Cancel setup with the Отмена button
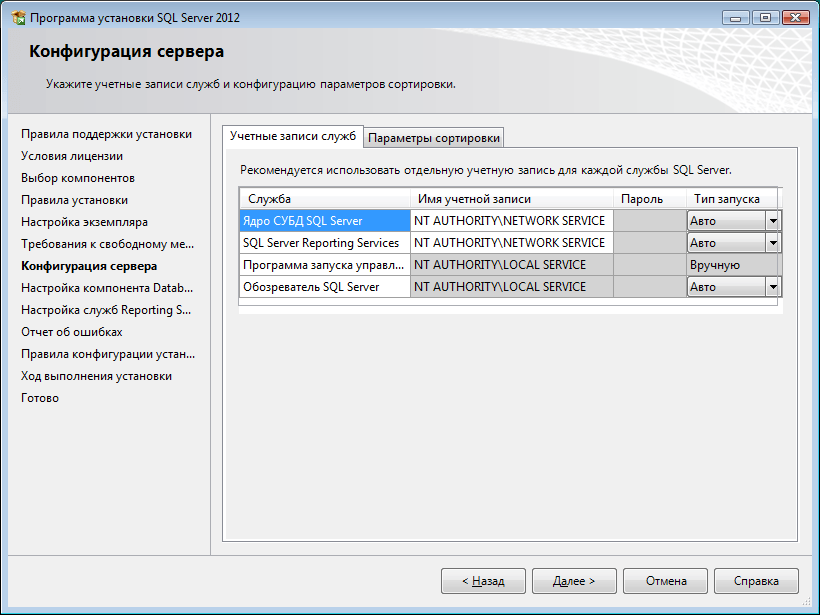Screen dimensions: 820x615 (x=665, y=581)
